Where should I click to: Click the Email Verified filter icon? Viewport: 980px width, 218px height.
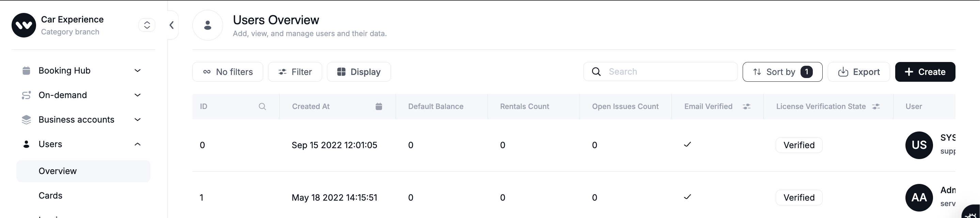coord(746,107)
